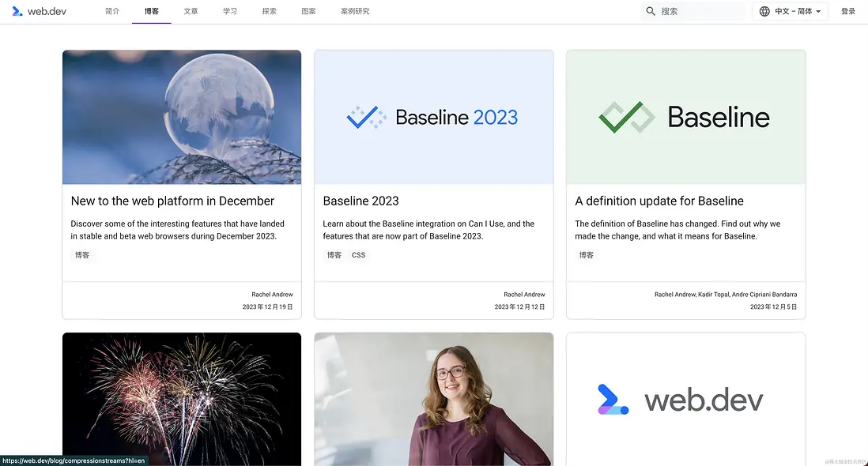The height and width of the screenshot is (466, 868).
Task: Open "New to the web platform in December" title
Action: 172,201
